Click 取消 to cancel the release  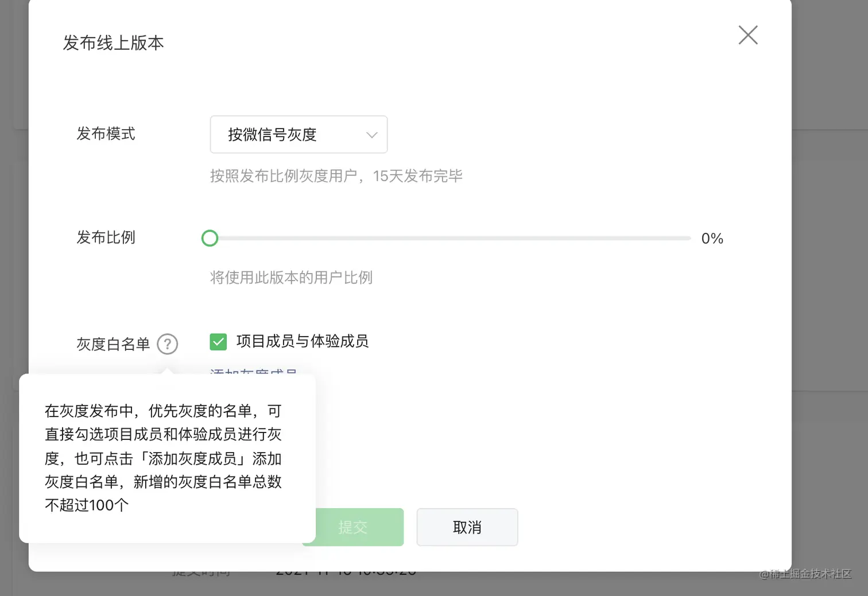(x=467, y=527)
